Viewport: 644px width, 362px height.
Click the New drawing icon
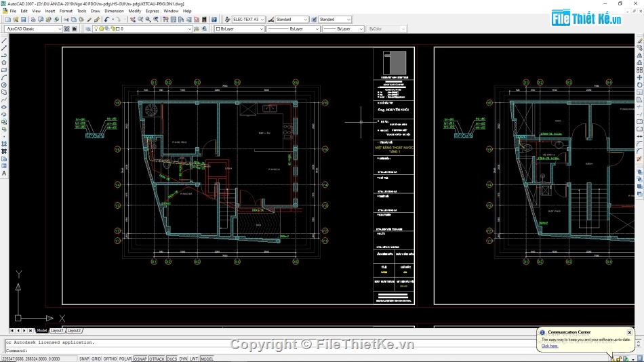[x=8, y=19]
